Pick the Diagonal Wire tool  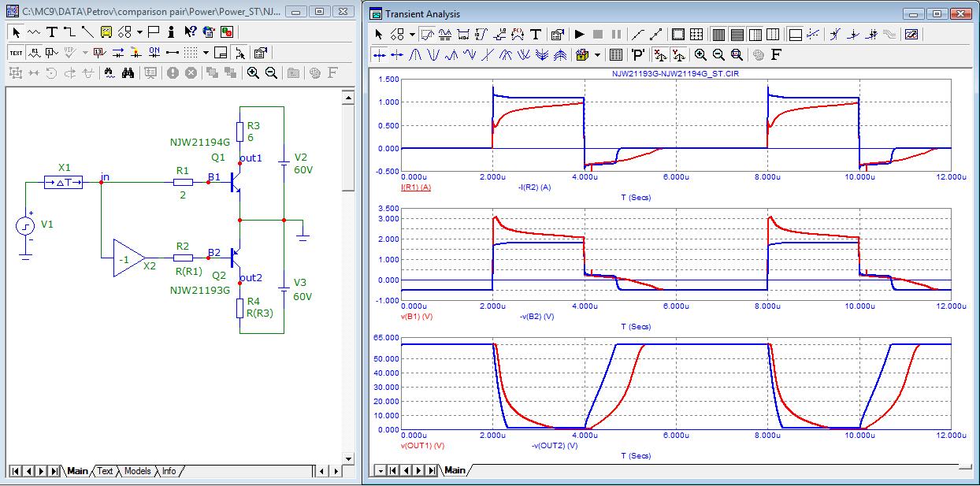87,32
